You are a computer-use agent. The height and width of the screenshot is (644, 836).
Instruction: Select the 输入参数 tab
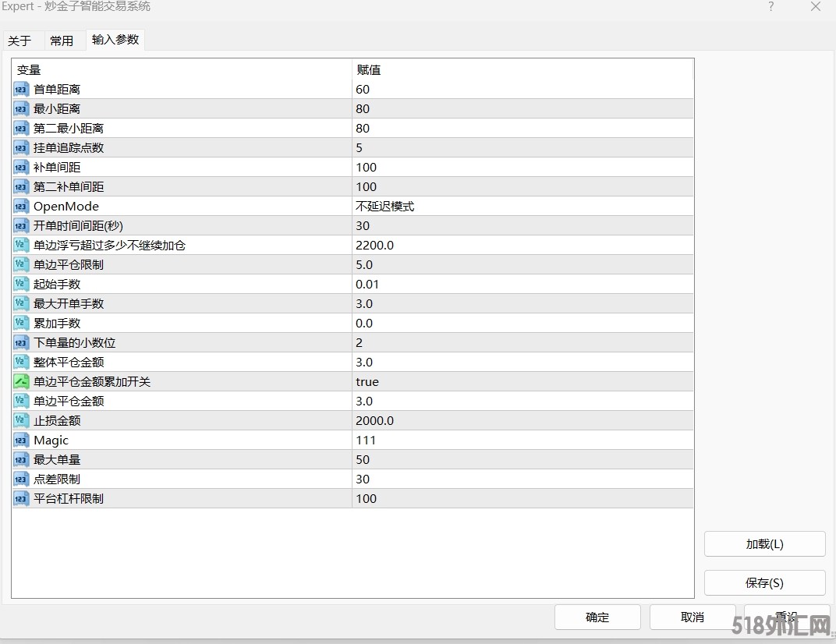[115, 40]
